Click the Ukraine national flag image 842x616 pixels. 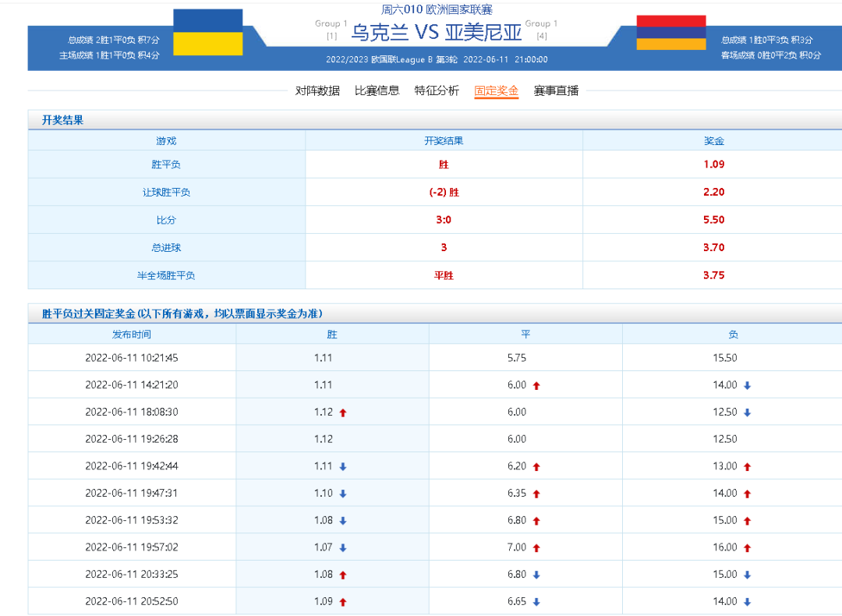point(207,33)
